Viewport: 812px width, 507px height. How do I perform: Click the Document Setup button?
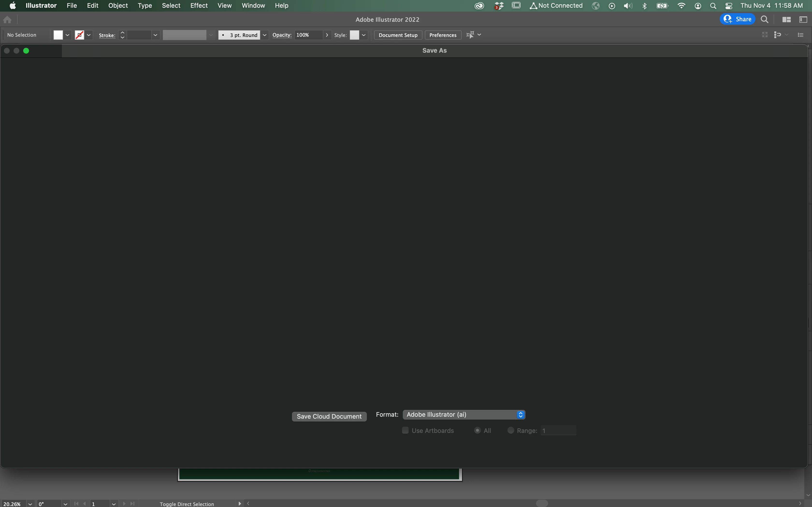pos(398,35)
